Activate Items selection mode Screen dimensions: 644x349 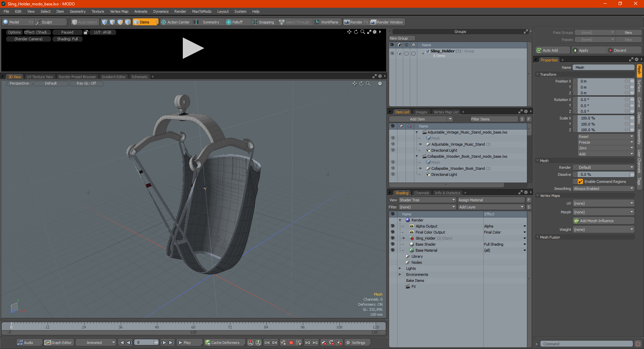point(145,22)
